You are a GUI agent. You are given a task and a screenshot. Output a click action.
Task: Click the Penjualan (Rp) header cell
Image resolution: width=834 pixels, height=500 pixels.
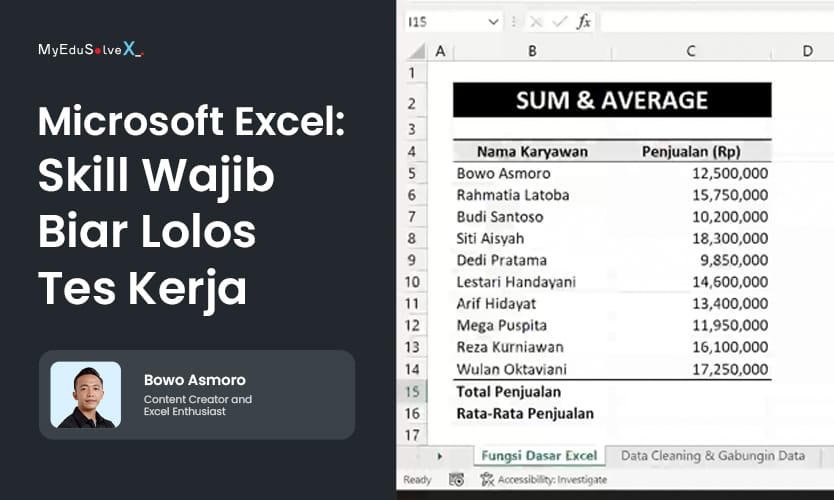pos(691,152)
